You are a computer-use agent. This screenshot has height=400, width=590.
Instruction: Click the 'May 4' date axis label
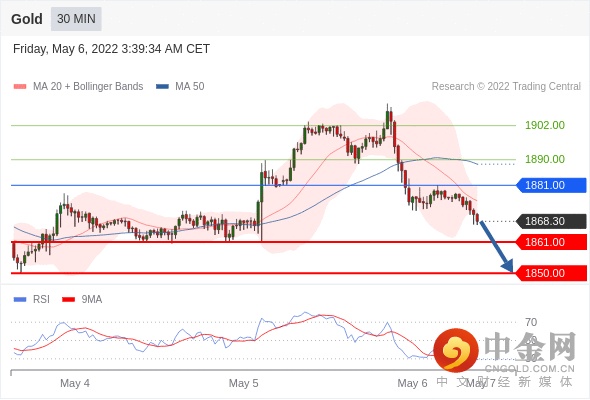point(75,383)
